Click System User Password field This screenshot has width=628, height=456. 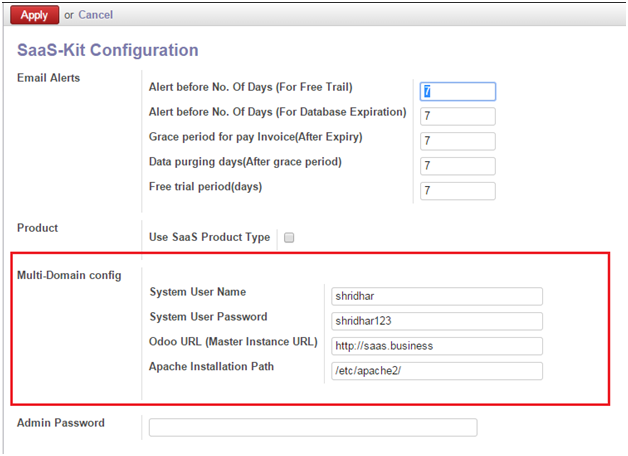437,321
